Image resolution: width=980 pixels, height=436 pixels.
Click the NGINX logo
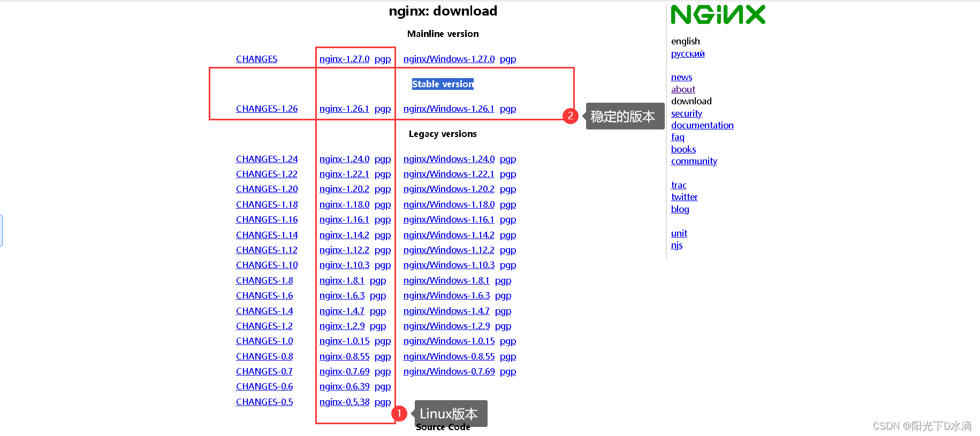pos(718,14)
